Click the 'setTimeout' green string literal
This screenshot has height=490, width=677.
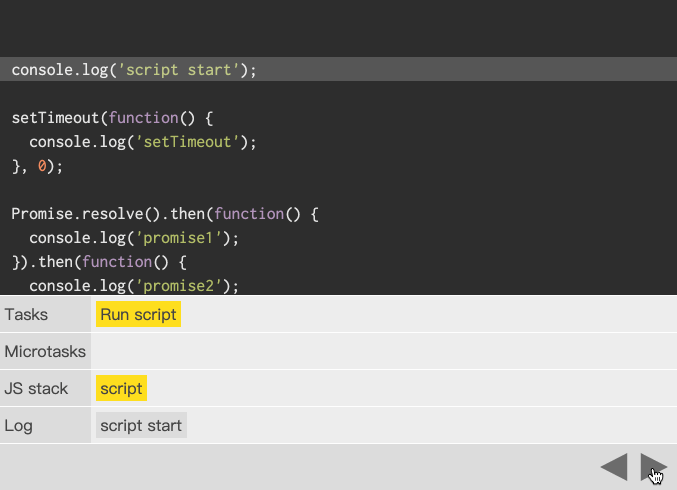point(187,142)
